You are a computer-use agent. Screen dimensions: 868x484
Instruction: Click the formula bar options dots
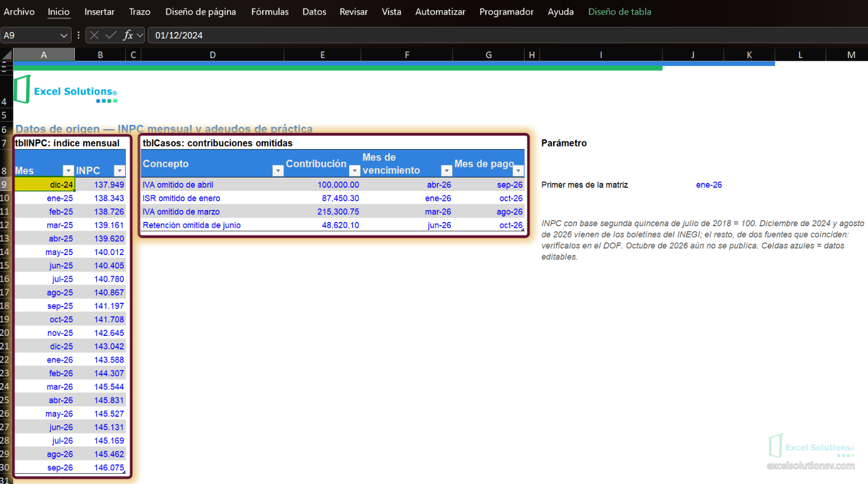point(79,35)
